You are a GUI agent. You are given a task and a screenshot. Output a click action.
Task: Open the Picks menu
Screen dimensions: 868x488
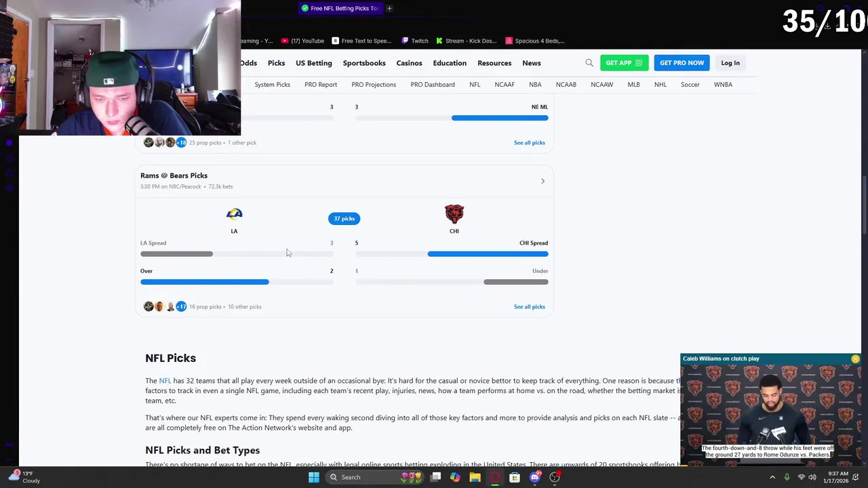pos(276,63)
